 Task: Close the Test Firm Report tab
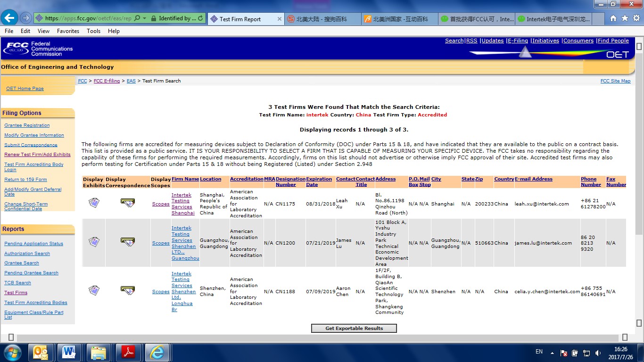click(279, 19)
